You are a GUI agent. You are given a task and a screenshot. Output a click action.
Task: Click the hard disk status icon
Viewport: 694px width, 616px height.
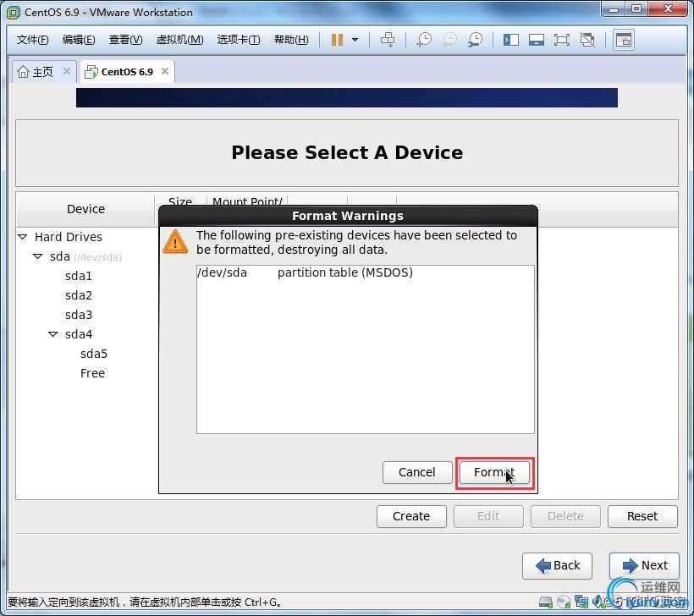coord(546,602)
